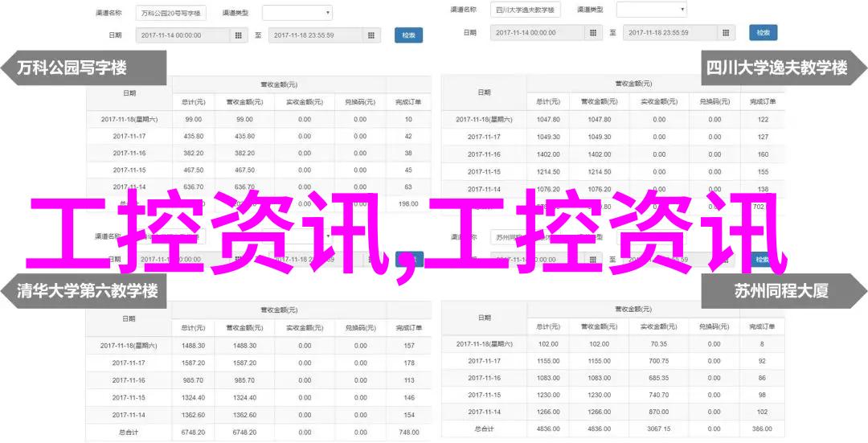Click 实收金额 700.75 in 苏州同程大厦 table
Image resolution: width=868 pixels, height=443 pixels.
[x=659, y=360]
